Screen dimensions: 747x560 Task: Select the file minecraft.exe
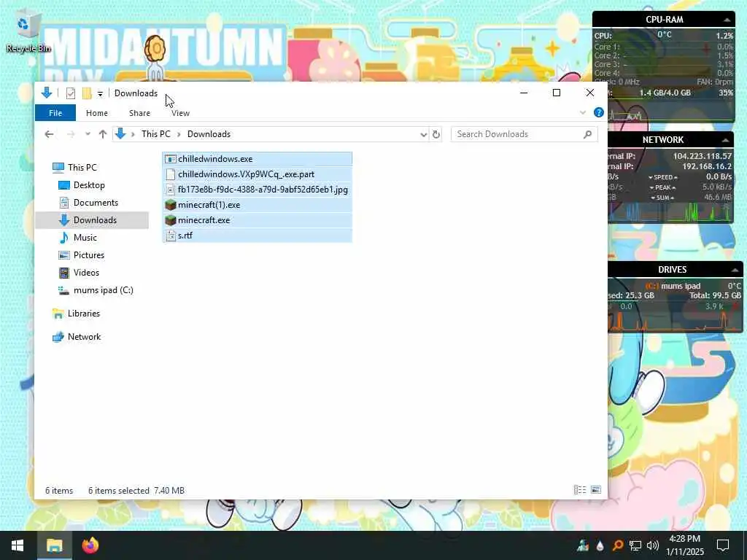(x=258, y=220)
